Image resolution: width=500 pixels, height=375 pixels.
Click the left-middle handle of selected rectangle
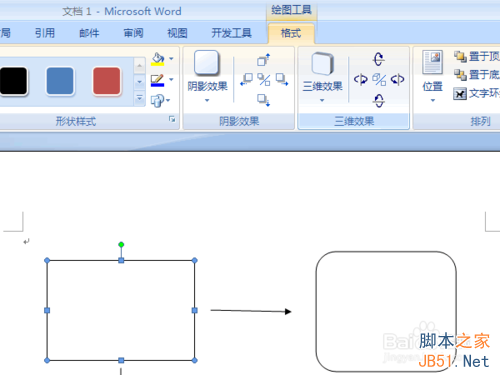click(47, 310)
